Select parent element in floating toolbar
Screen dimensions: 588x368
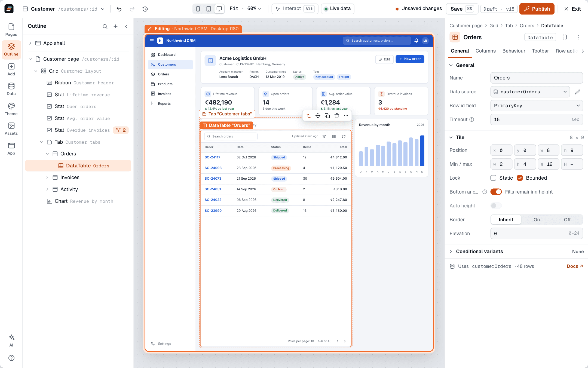[x=308, y=116]
